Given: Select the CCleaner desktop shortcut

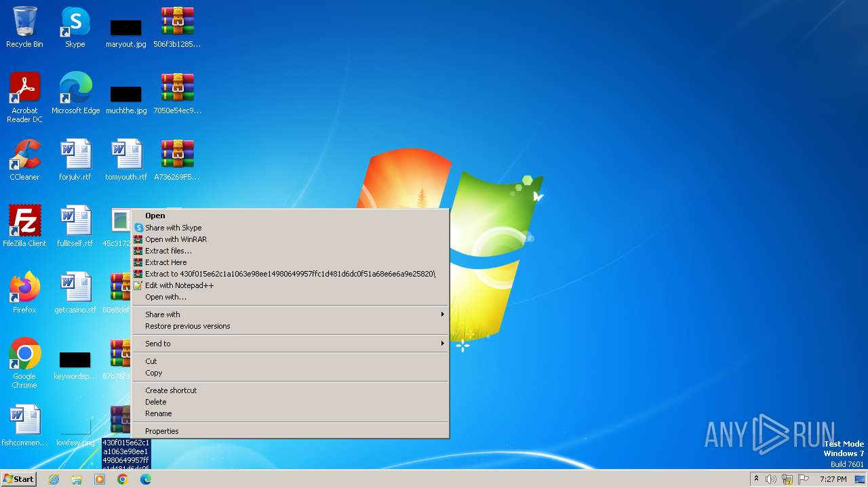Looking at the screenshot, I should (24, 160).
